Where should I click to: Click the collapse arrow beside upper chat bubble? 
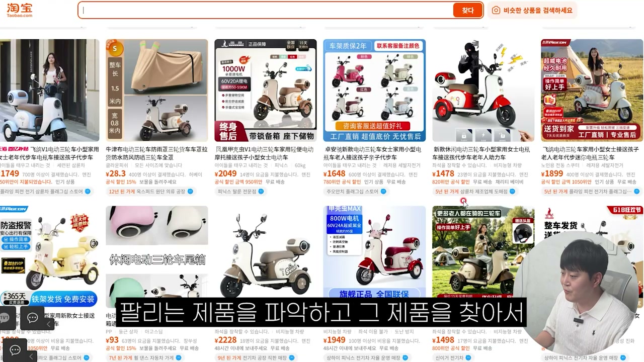(x=49, y=324)
